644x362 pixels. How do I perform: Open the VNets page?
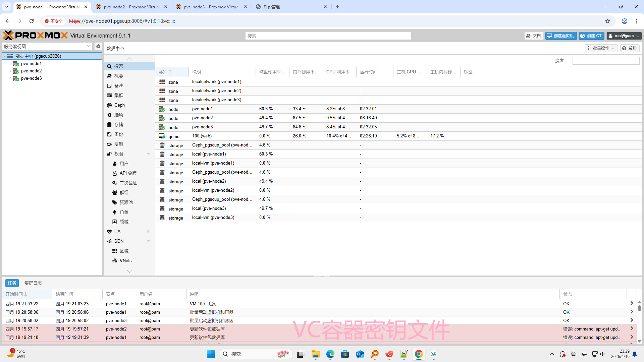[126, 260]
